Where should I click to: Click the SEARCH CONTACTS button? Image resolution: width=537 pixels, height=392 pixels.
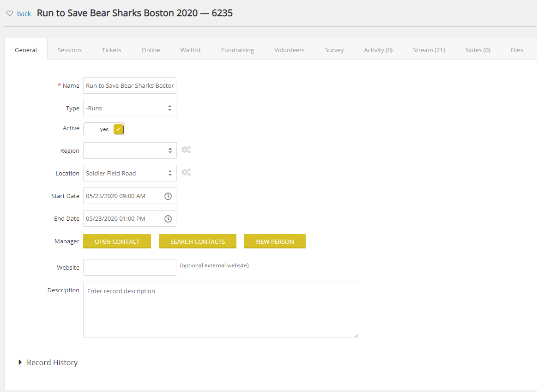198,241
